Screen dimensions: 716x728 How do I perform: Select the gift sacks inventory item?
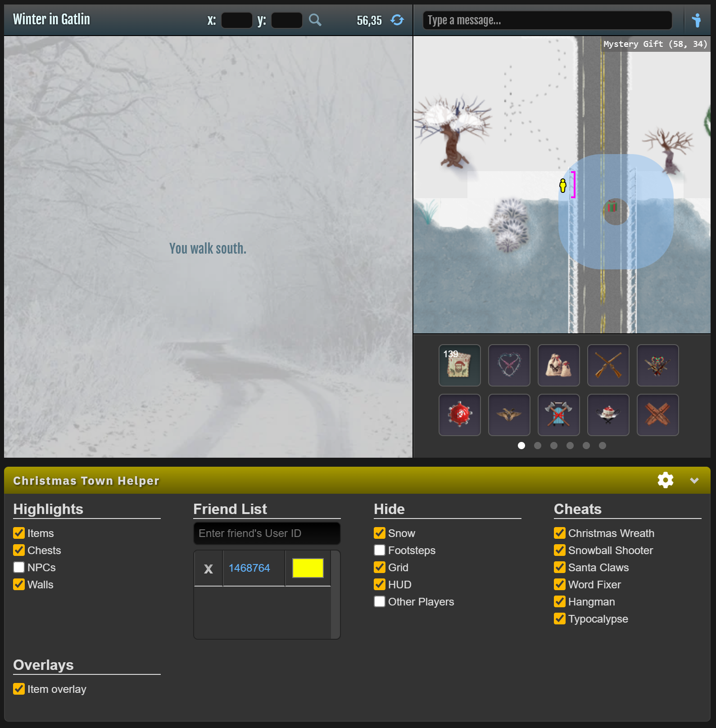pos(558,365)
